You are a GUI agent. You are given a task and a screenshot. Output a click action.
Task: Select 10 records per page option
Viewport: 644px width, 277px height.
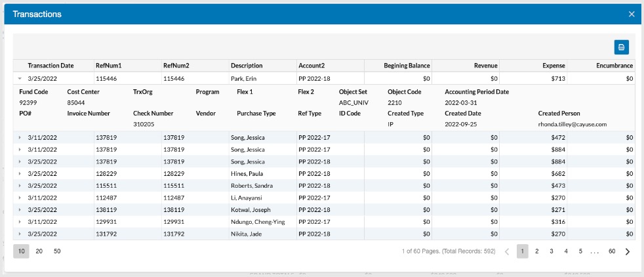[22, 251]
